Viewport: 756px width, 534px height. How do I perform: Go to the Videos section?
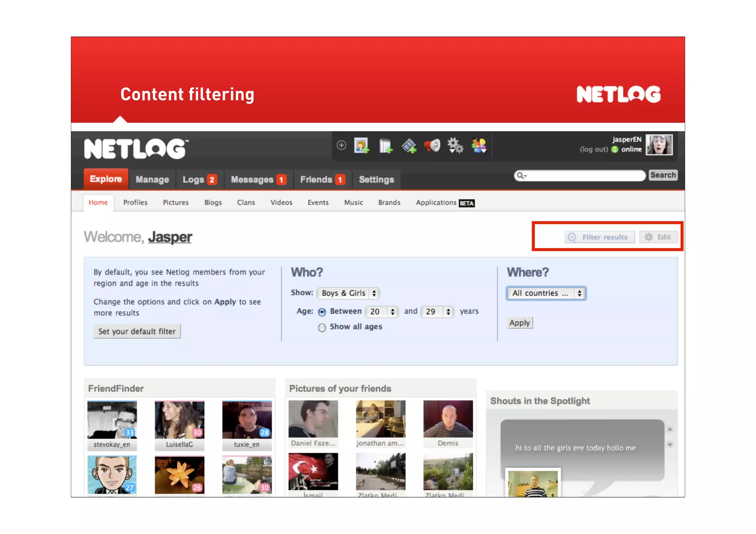click(281, 203)
